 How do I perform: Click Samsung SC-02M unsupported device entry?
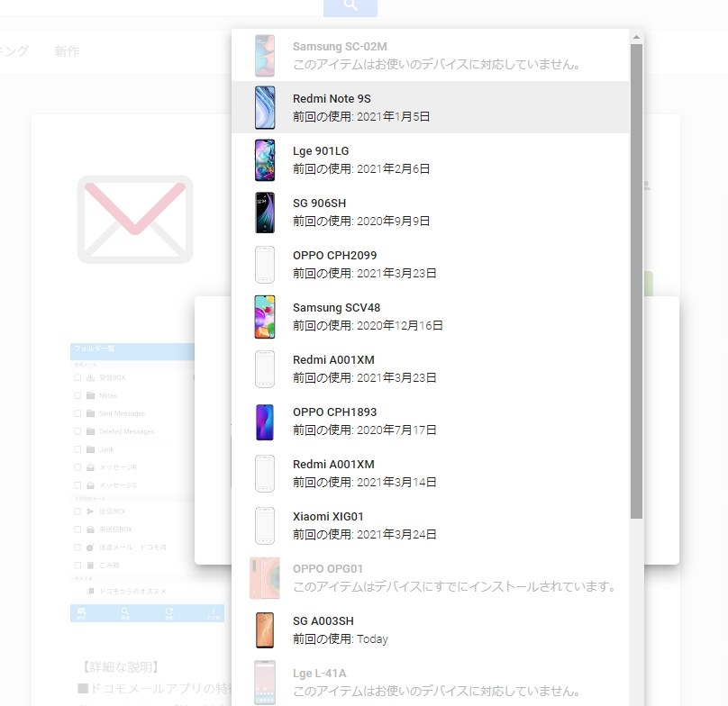[x=430, y=55]
